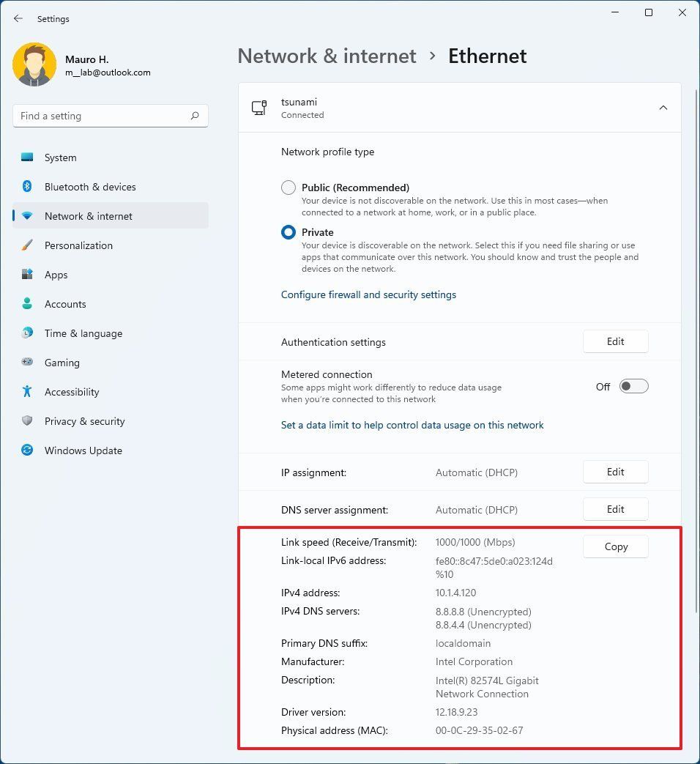This screenshot has height=764, width=700.
Task: Enable the Metered connection toggle
Action: [633, 386]
